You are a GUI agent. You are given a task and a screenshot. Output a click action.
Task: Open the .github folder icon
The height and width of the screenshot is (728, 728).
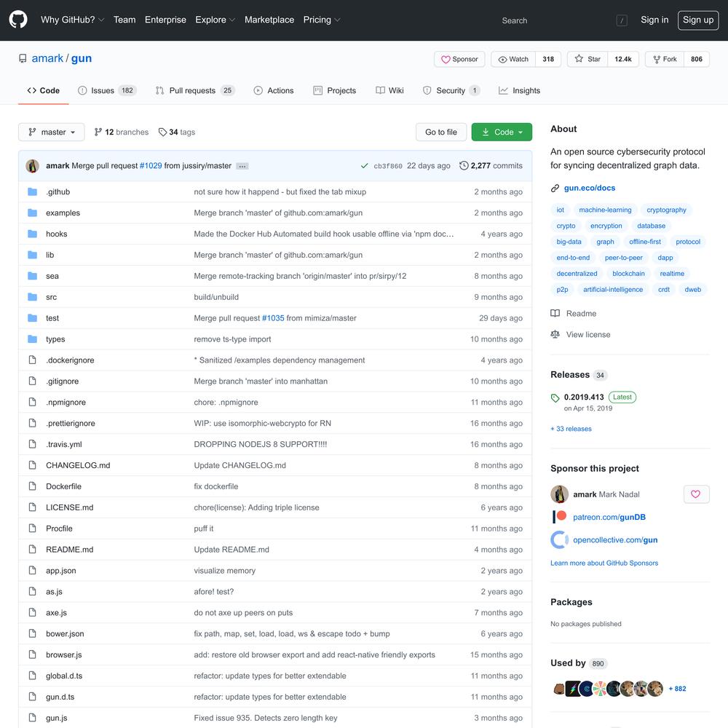[33, 191]
